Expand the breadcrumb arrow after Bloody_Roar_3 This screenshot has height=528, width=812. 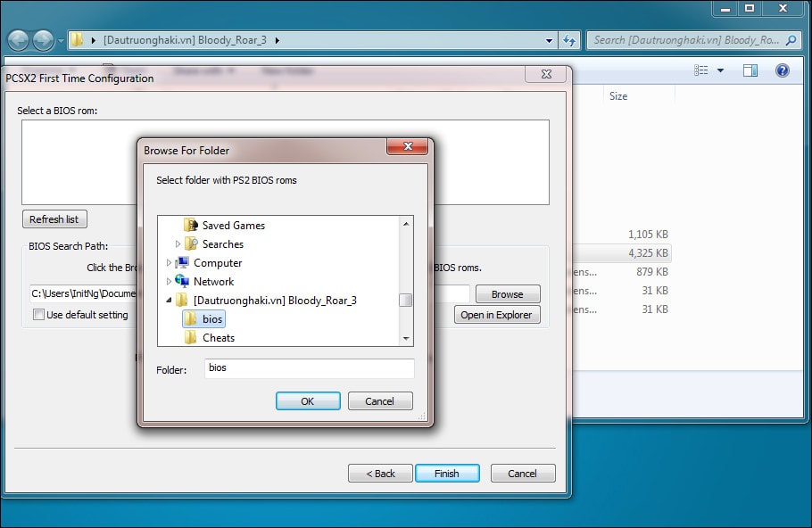click(277, 40)
